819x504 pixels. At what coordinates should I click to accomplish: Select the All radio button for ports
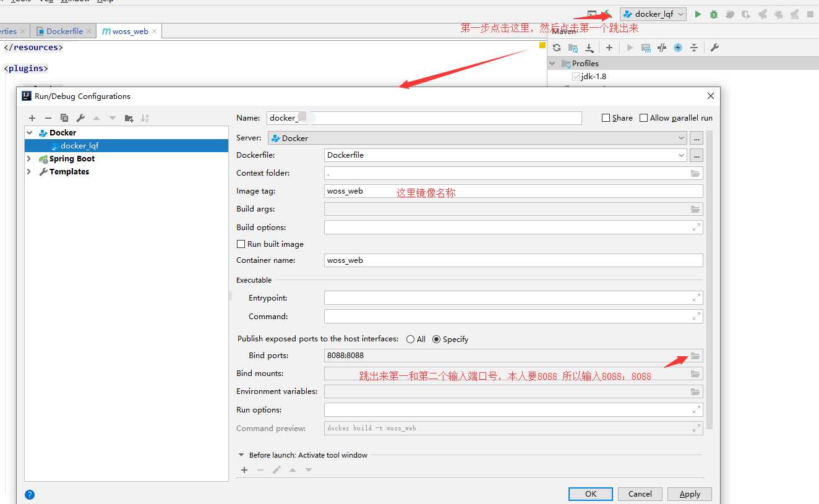[410, 340]
